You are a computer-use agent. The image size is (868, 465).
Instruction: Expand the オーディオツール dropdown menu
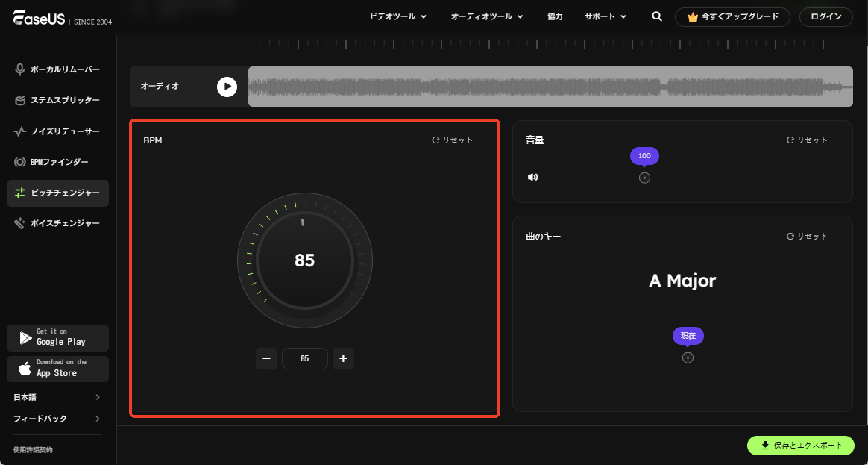point(487,16)
